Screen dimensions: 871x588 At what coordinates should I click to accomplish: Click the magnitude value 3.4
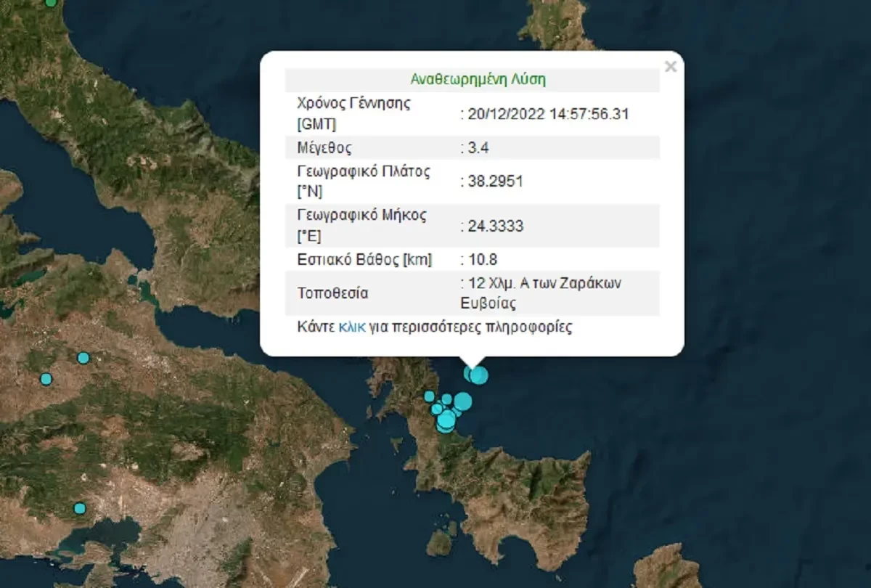(x=481, y=149)
